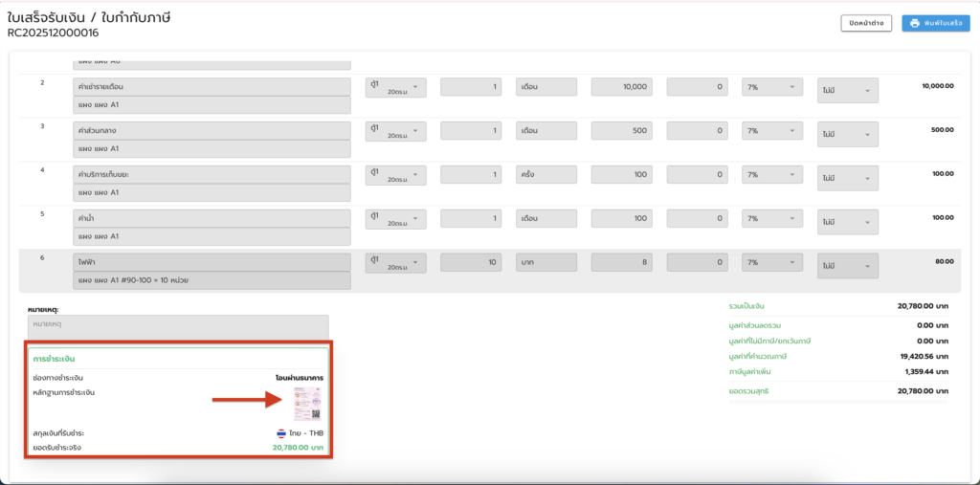Click the ค่าน้ำ item name field
Image resolution: width=980 pixels, height=485 pixels.
coord(212,218)
